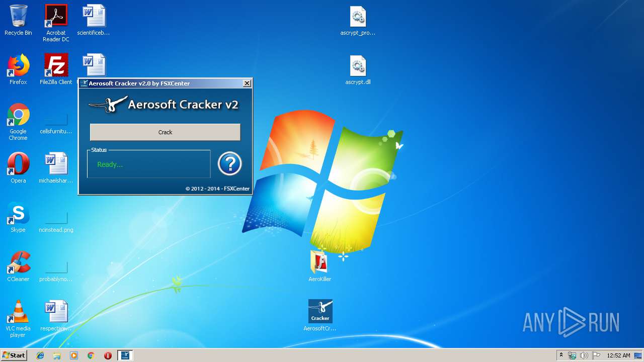This screenshot has width=644, height=362.
Task: Show hidden system tray icons
Action: pyautogui.click(x=561, y=355)
